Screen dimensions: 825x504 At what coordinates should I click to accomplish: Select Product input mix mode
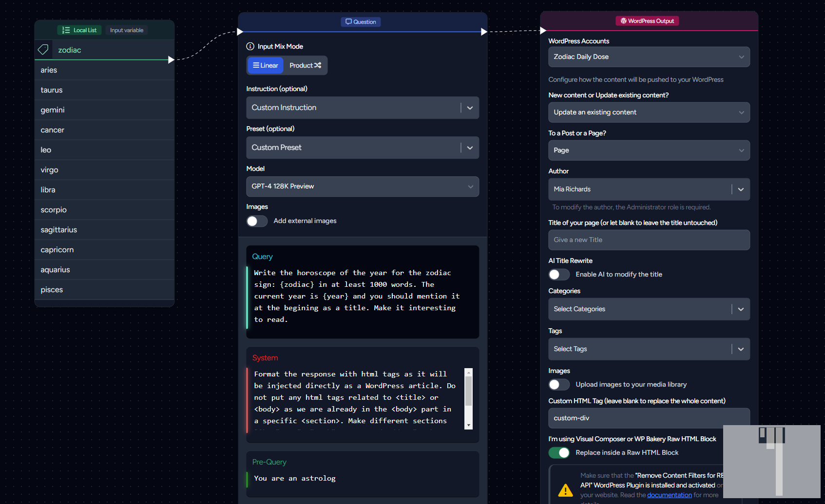coord(305,65)
